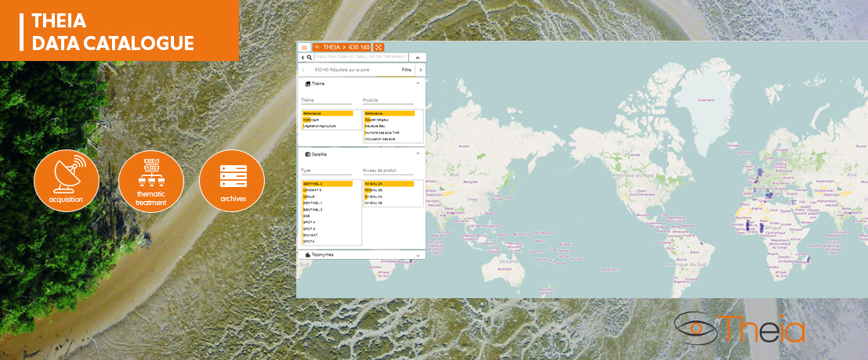
Task: Open the hamburger menu beside THEIA breadcrumb
Action: click(x=305, y=48)
